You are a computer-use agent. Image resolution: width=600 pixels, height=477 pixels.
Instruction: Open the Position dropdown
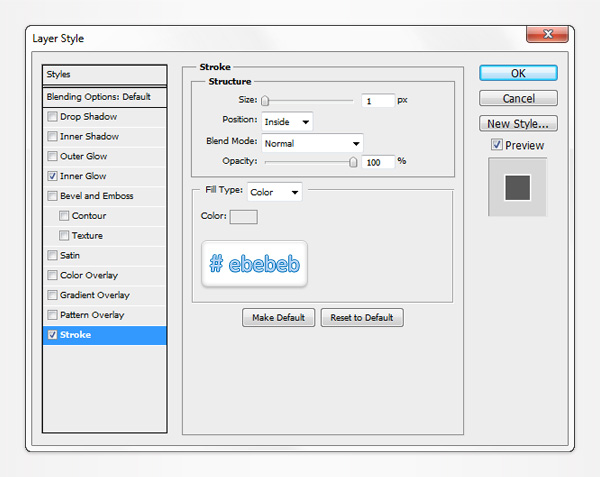pyautogui.click(x=287, y=121)
